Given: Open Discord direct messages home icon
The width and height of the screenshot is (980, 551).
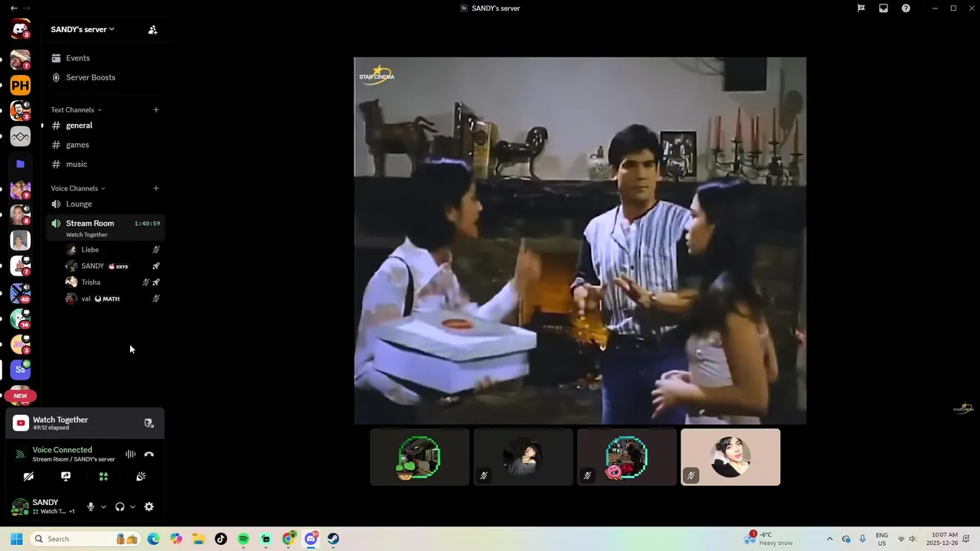Looking at the screenshot, I should 20,29.
